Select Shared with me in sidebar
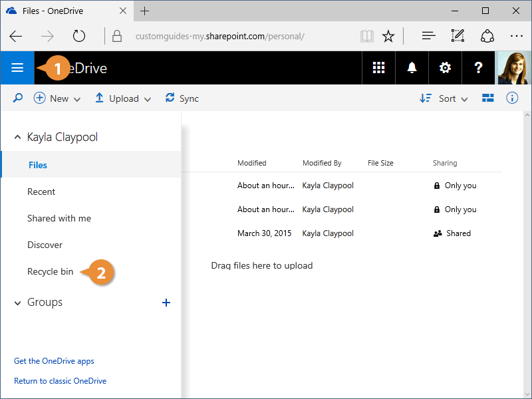This screenshot has width=532, height=399. pos(59,218)
